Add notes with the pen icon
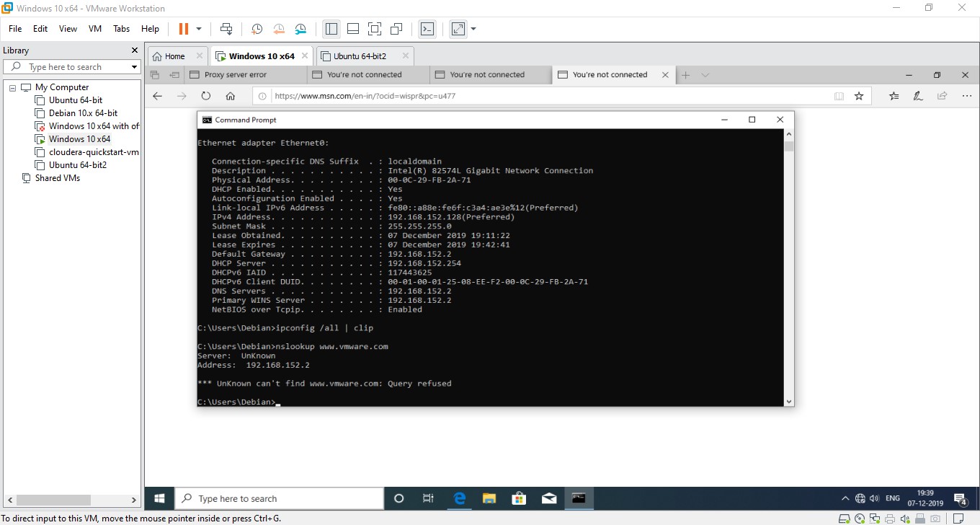980x525 pixels. coord(918,96)
